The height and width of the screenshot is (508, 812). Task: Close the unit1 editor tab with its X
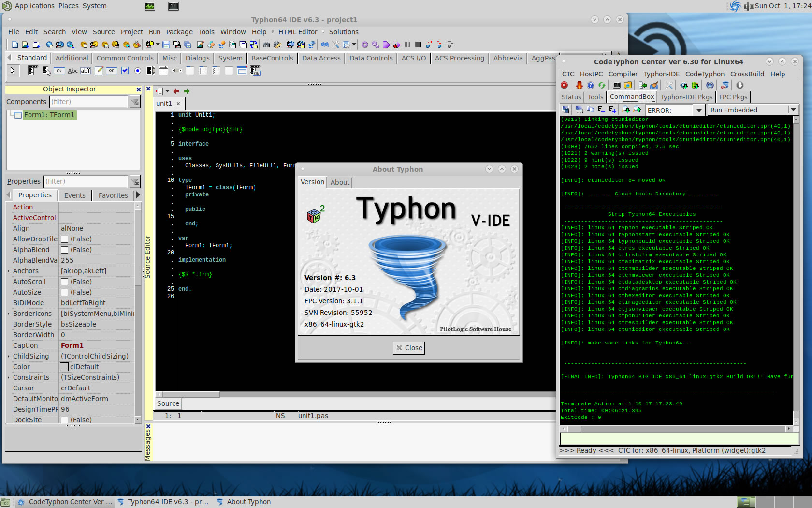(178, 104)
